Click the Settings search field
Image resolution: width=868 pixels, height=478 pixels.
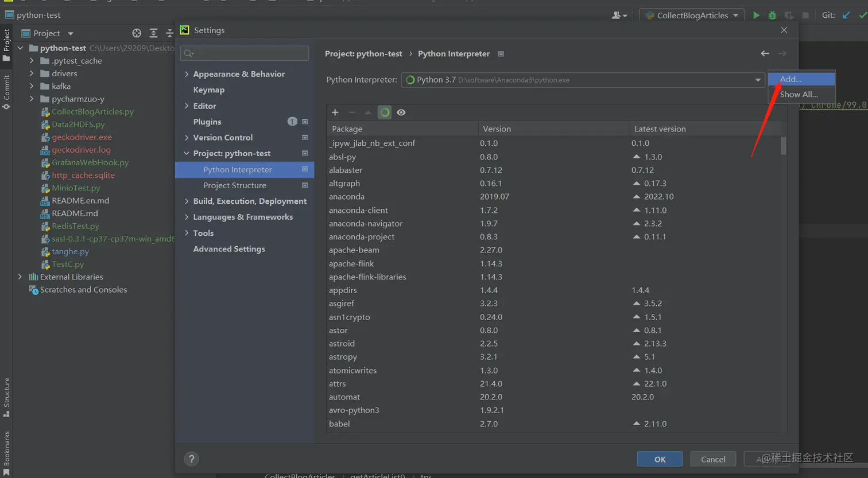click(245, 53)
